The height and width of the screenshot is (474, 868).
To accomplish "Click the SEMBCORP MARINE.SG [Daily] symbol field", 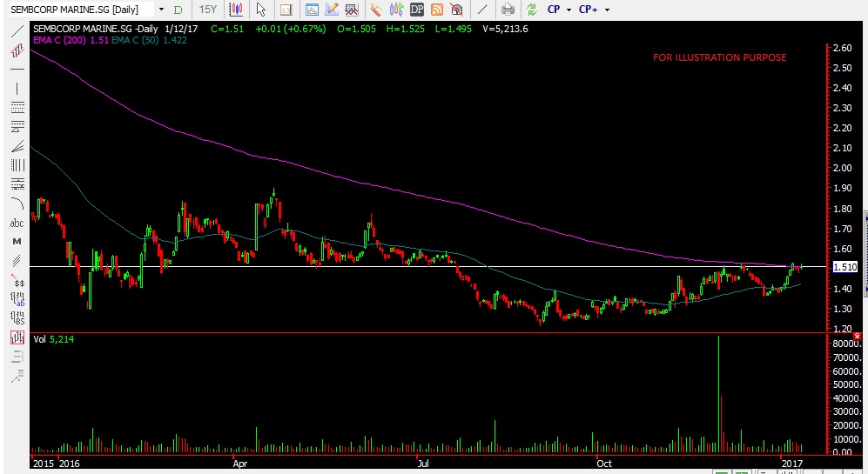I will tap(81, 10).
